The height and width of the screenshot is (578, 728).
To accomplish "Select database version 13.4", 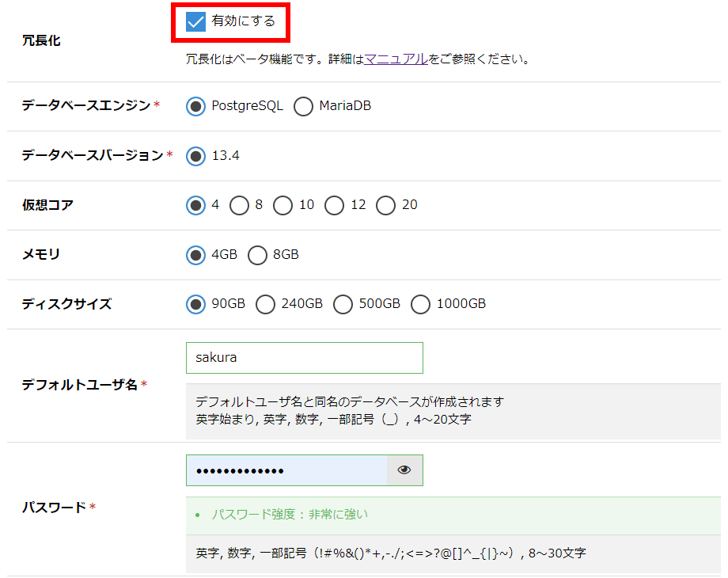I will pyautogui.click(x=195, y=156).
